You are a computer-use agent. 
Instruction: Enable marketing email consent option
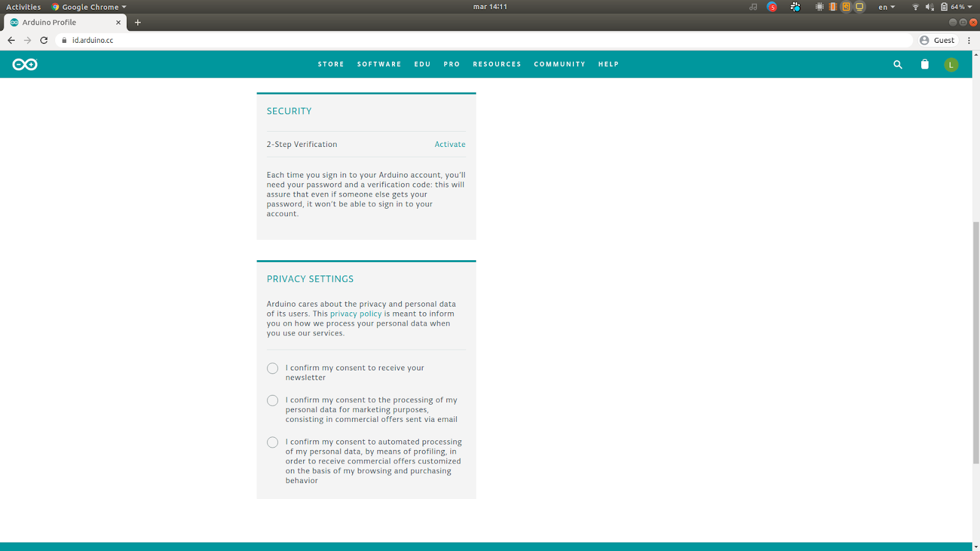pyautogui.click(x=273, y=400)
